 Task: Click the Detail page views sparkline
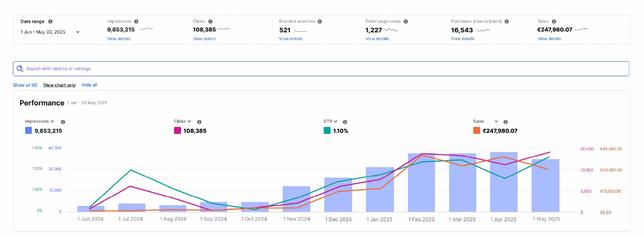tap(391, 30)
